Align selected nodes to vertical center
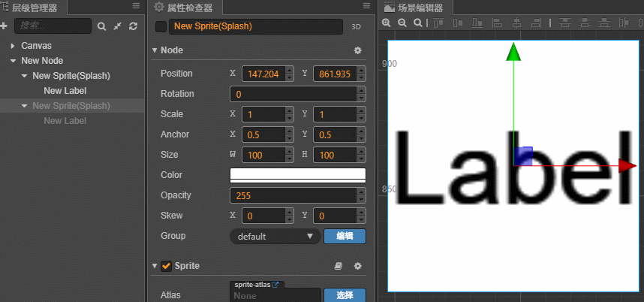Viewport: 644px width, 302px height. (x=458, y=23)
